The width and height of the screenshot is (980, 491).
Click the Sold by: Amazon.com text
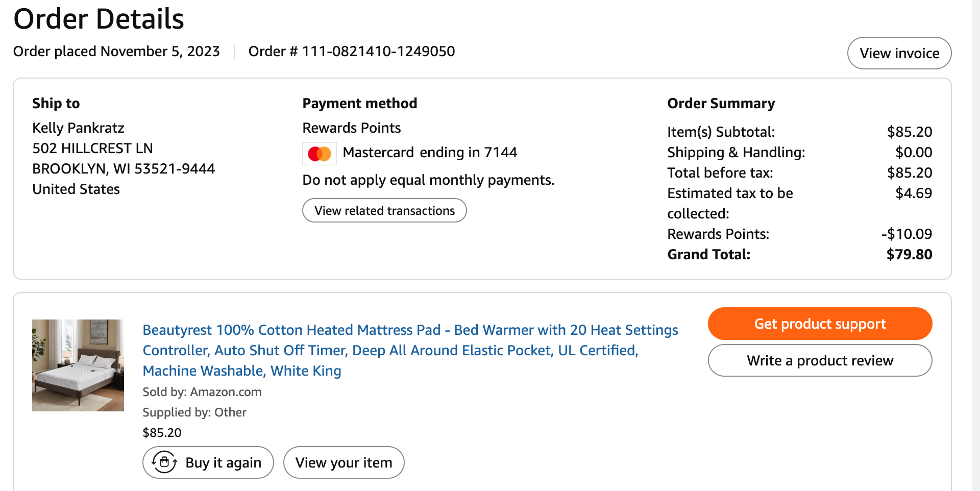pyautogui.click(x=202, y=392)
